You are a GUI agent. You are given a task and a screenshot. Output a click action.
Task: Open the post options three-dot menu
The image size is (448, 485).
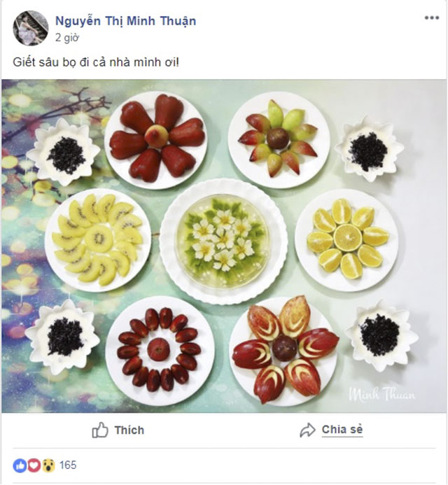(x=431, y=18)
